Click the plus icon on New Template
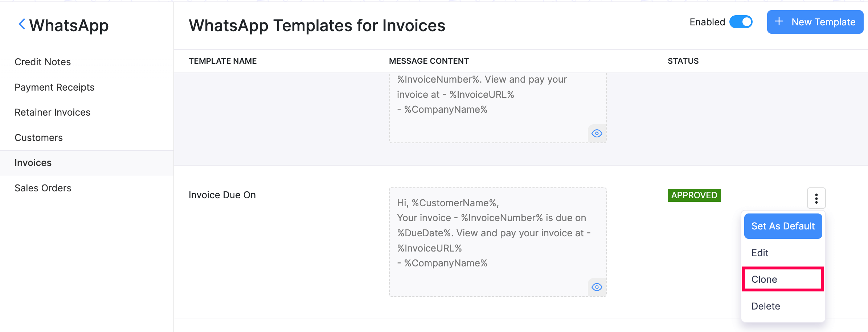The image size is (868, 332). click(x=779, y=22)
